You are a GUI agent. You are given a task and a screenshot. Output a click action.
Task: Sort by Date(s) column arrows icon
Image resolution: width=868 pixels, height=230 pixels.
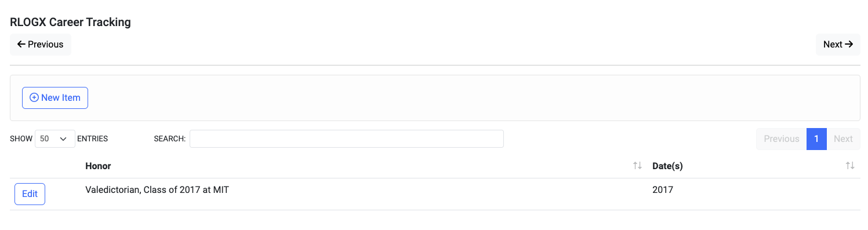click(x=850, y=166)
